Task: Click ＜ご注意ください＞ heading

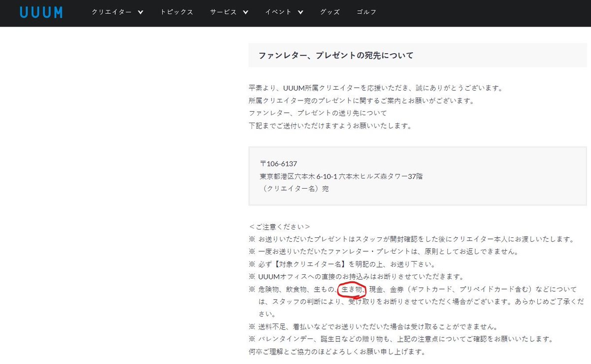Action: tap(280, 227)
